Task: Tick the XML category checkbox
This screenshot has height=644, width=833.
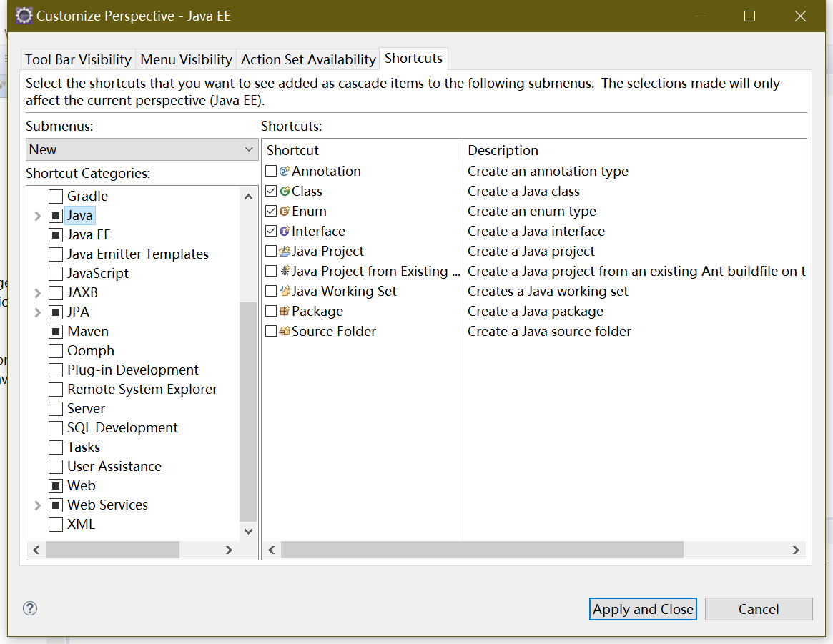Action: point(56,525)
